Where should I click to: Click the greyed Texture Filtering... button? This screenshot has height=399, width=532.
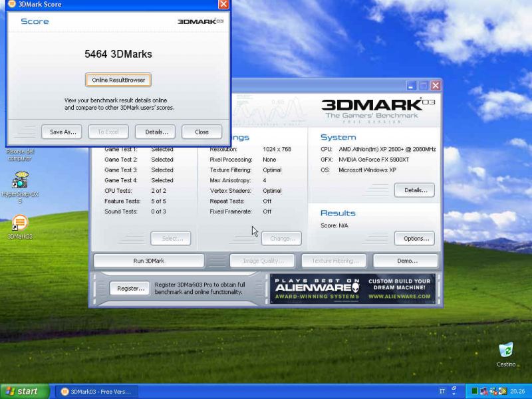(x=334, y=261)
